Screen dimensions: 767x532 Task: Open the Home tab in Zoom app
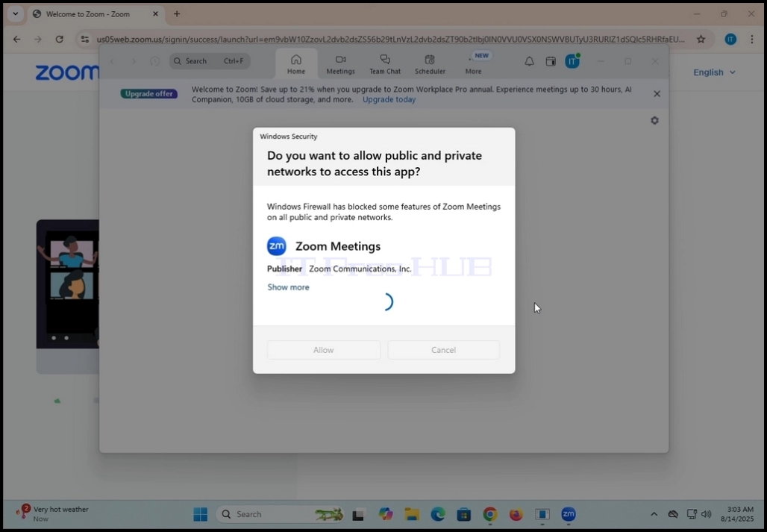pyautogui.click(x=296, y=64)
